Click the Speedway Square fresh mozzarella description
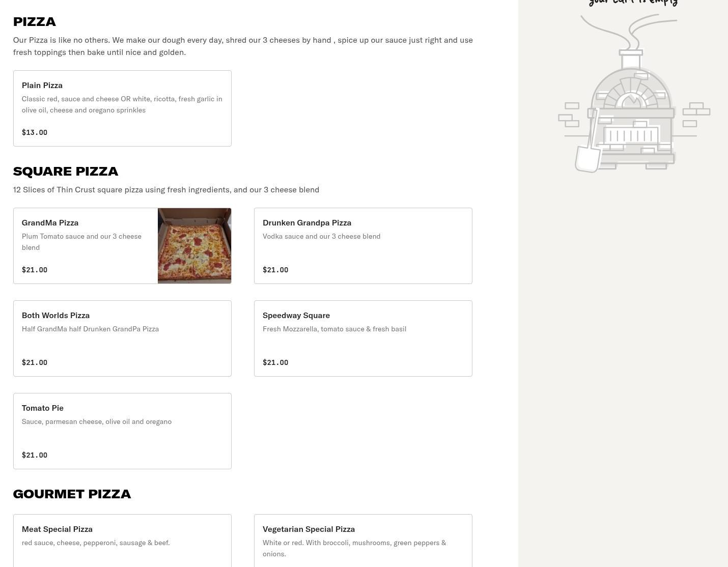The image size is (728, 567). (x=334, y=329)
